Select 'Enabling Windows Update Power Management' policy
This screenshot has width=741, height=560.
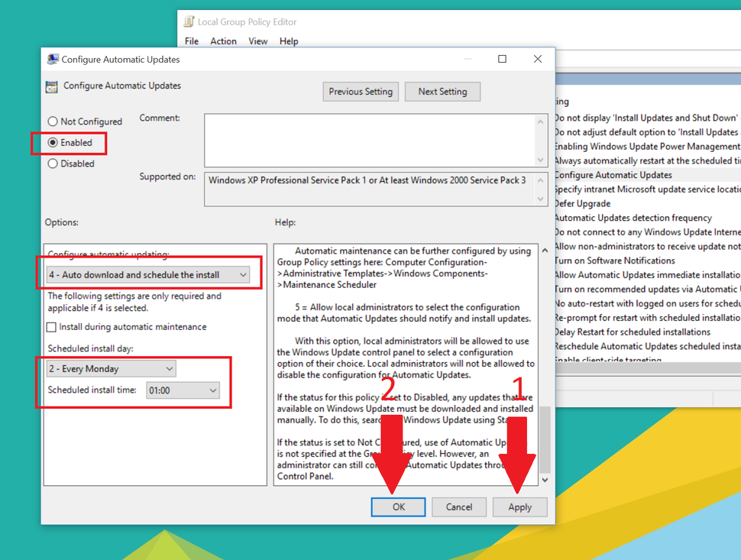pos(648,147)
